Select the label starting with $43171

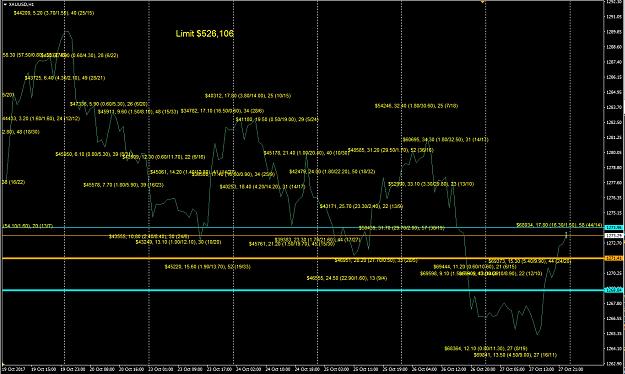pos(361,207)
